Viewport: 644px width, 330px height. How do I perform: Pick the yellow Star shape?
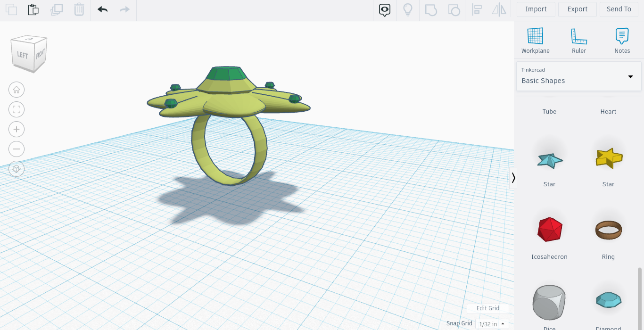coord(609,157)
